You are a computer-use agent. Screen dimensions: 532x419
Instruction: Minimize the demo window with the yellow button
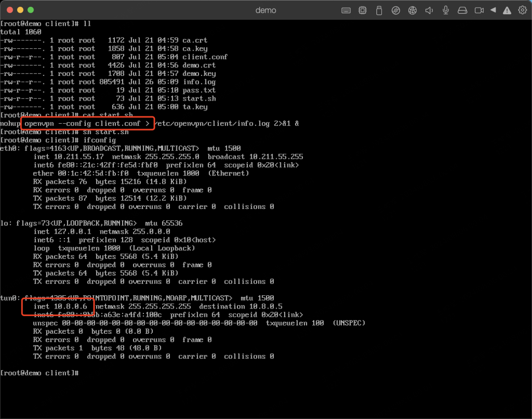(x=20, y=10)
